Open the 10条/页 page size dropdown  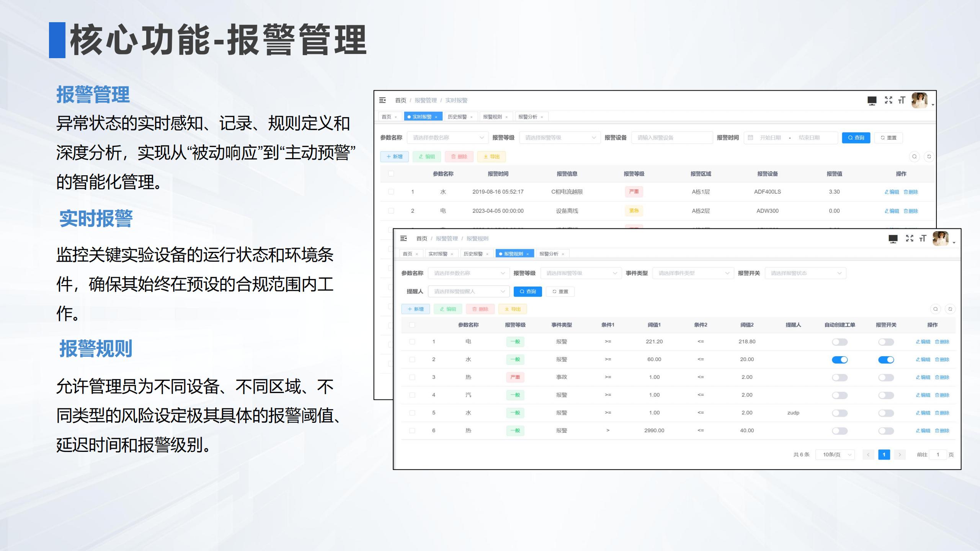point(835,455)
